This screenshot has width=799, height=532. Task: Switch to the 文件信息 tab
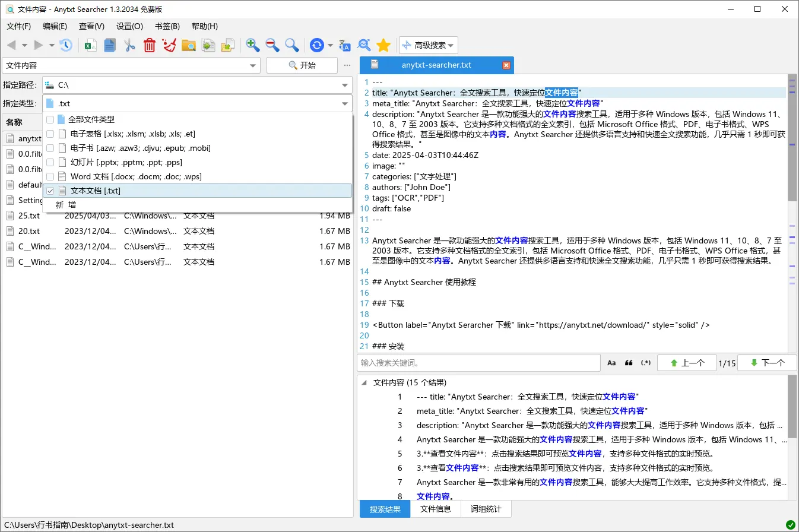tap(435, 509)
